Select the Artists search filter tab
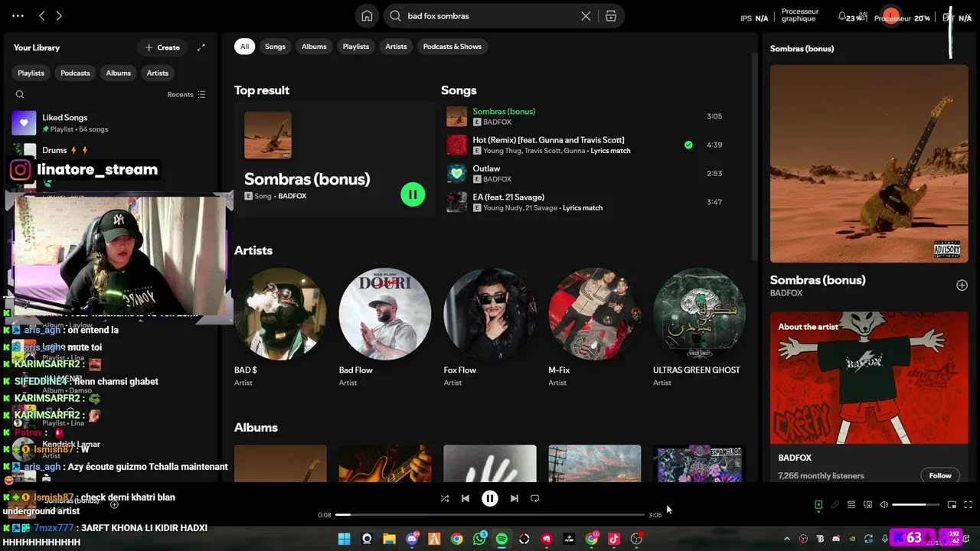This screenshot has width=980, height=551. (x=396, y=47)
